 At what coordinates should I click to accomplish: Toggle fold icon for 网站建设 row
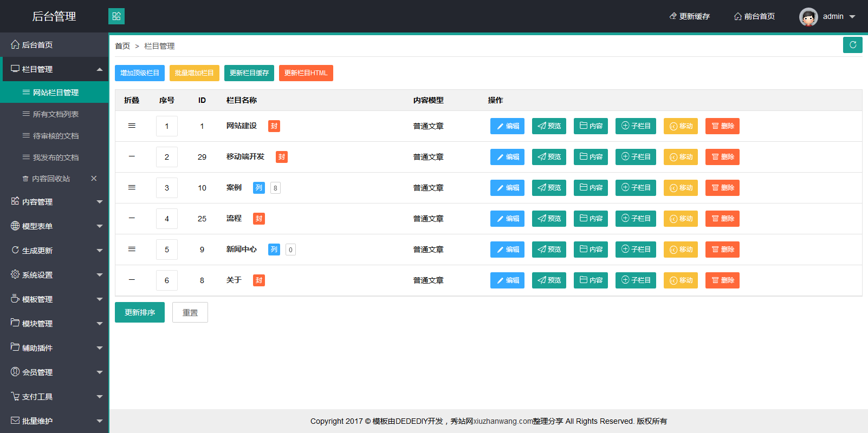[x=132, y=126]
